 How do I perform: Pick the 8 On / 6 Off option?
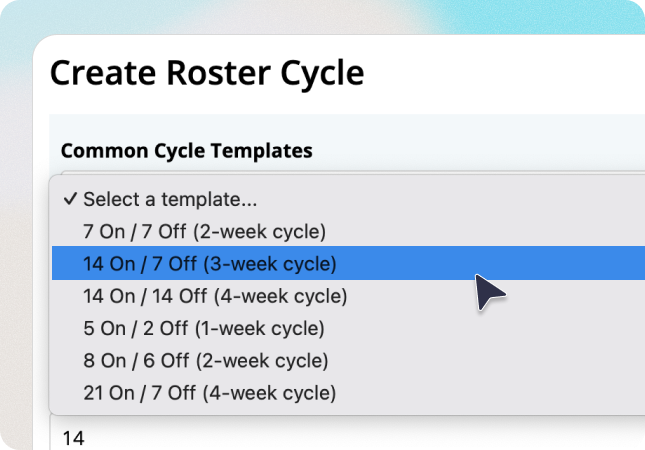[x=348, y=360]
